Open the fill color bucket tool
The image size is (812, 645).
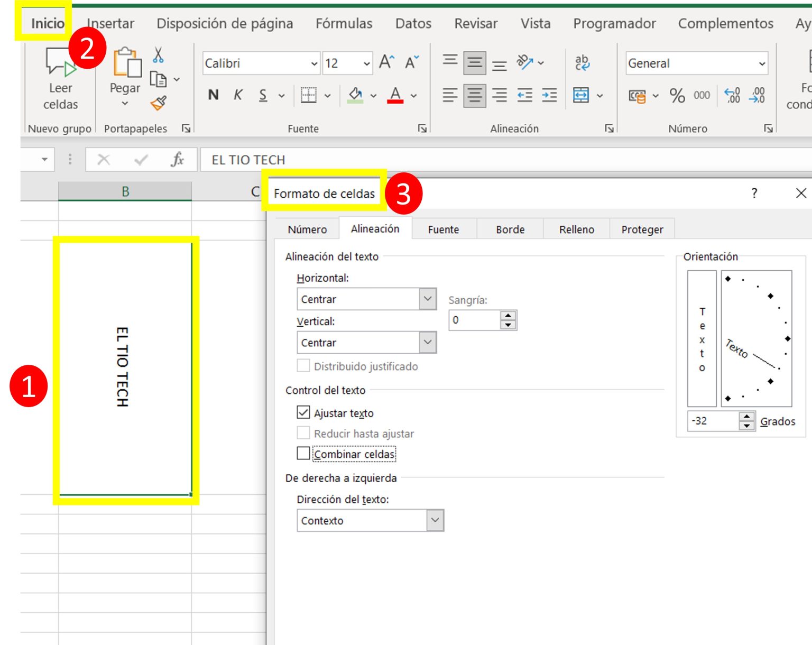tap(355, 95)
